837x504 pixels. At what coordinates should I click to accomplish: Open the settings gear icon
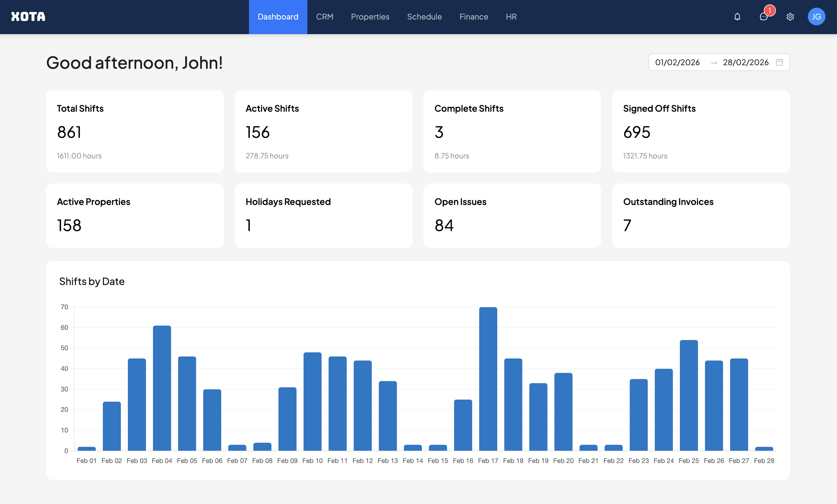click(x=790, y=17)
